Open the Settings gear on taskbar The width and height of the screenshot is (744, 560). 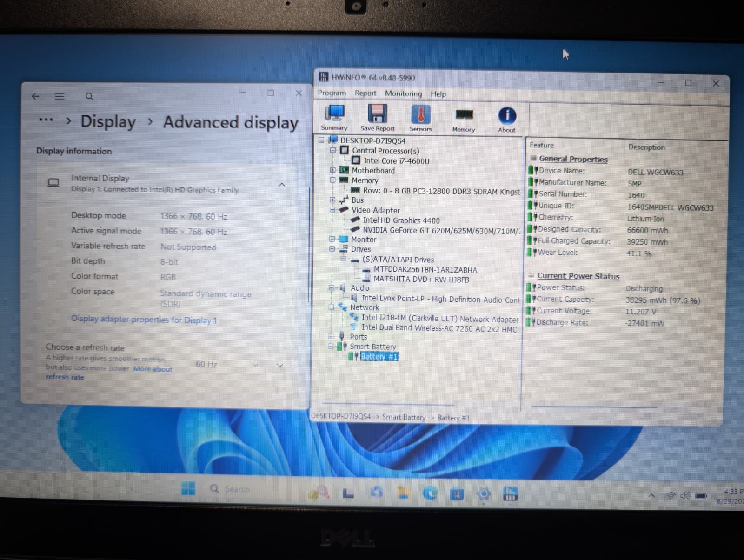point(484,494)
